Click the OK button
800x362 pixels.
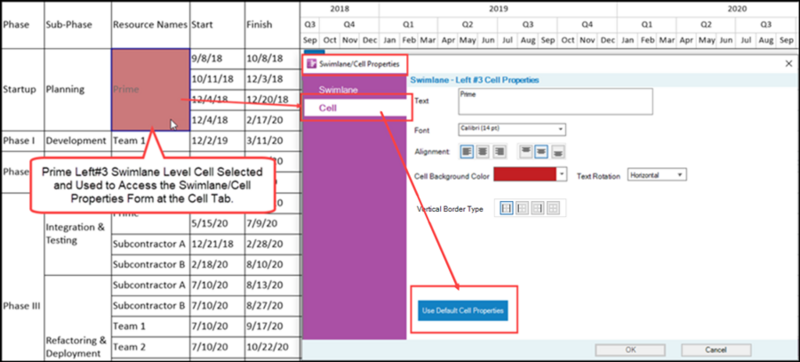tap(630, 350)
